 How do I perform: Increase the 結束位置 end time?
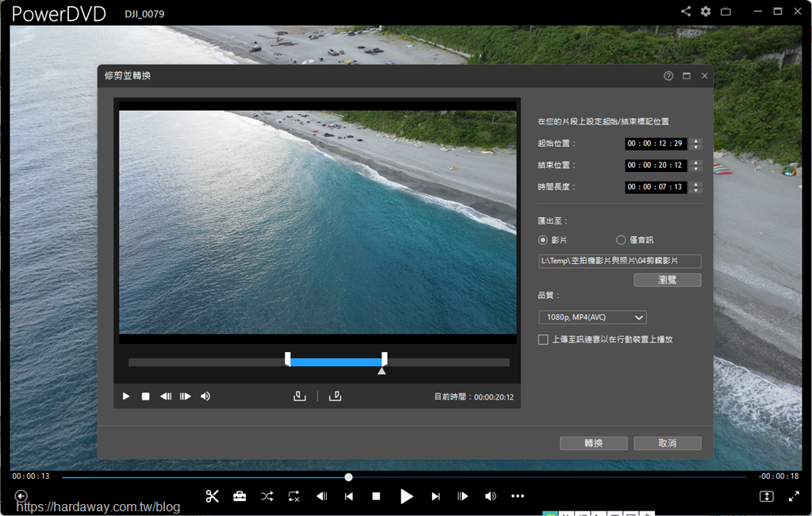[696, 162]
